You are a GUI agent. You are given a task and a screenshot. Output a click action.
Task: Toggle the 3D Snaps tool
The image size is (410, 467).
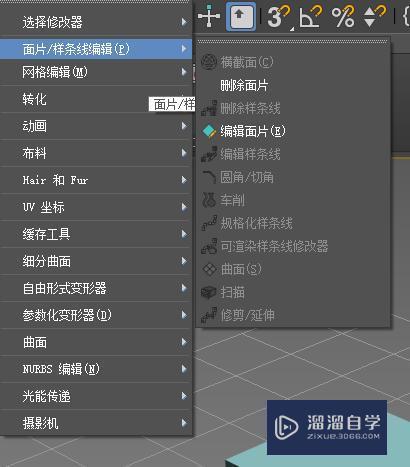(279, 16)
